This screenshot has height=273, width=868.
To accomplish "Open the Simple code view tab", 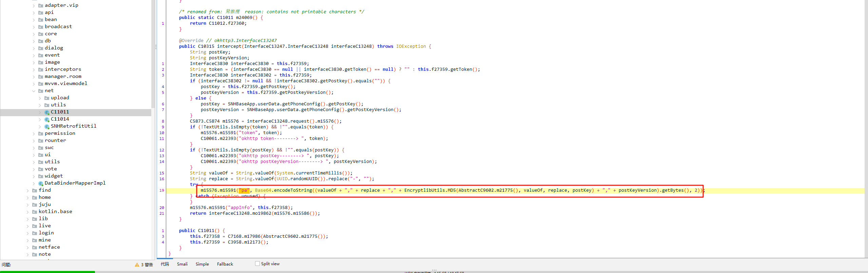I will [202, 264].
